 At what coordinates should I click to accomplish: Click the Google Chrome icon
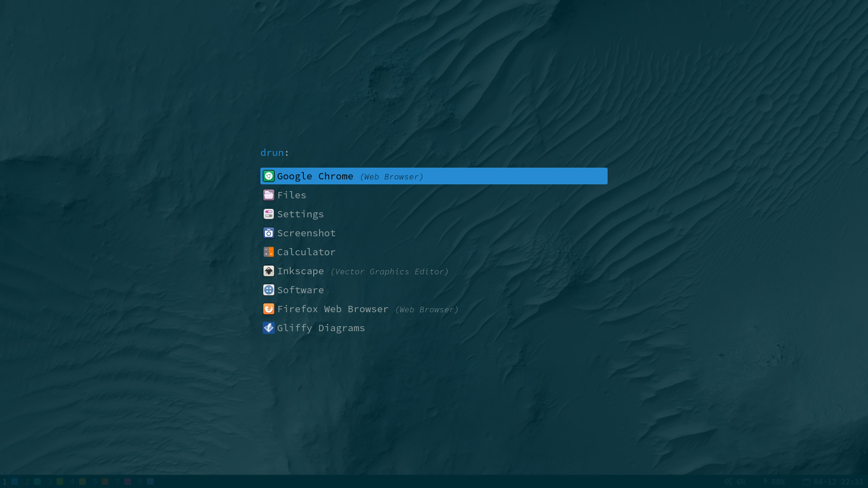click(269, 176)
